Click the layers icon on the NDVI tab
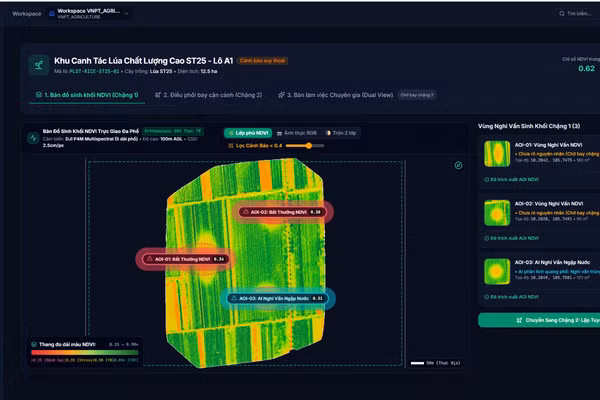Viewport: 600px width, 400px height. (x=39, y=95)
